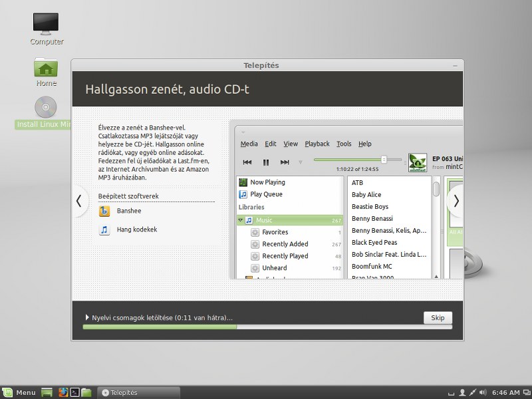Select the 'Bob Sinclar Feat. Linda L…' entry

tap(390, 254)
